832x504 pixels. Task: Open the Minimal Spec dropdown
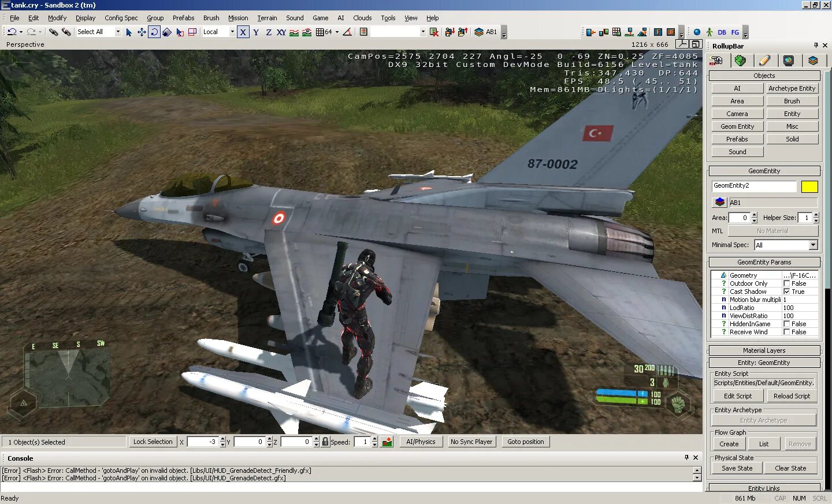[x=813, y=245]
